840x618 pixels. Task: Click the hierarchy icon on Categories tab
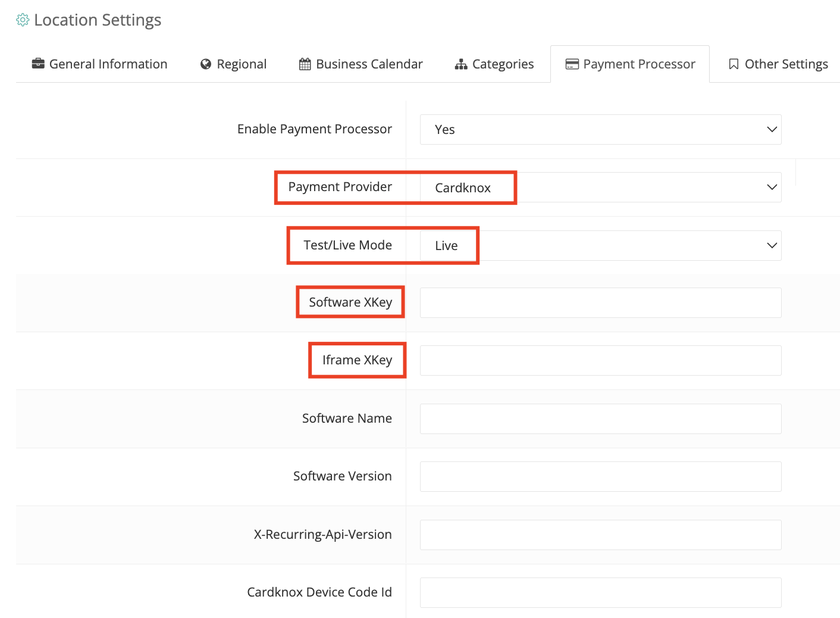pos(461,64)
